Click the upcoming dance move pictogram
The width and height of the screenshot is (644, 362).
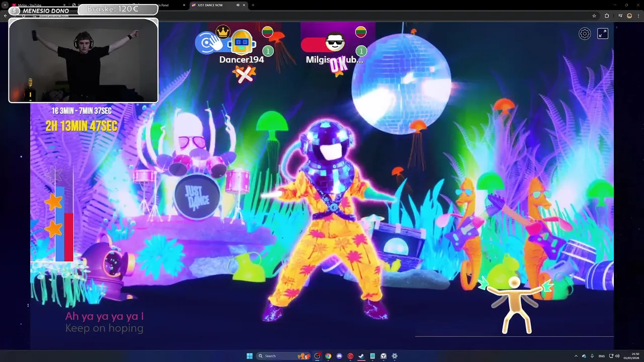(x=515, y=304)
